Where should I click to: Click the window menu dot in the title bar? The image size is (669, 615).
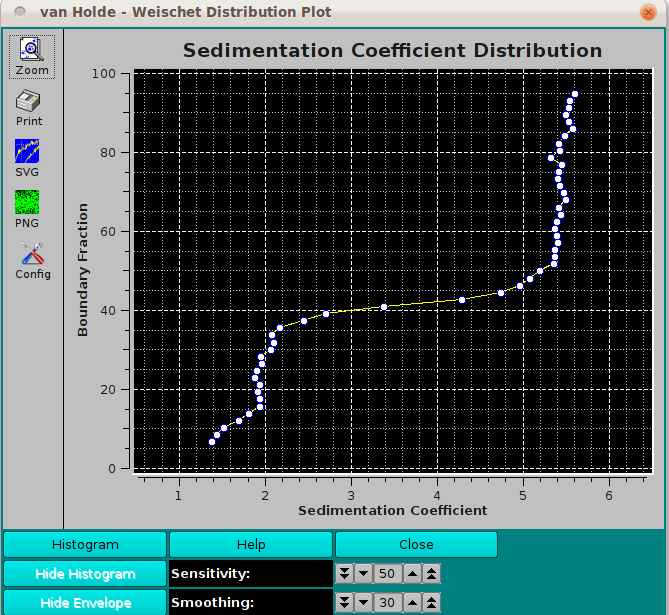pos(19,12)
